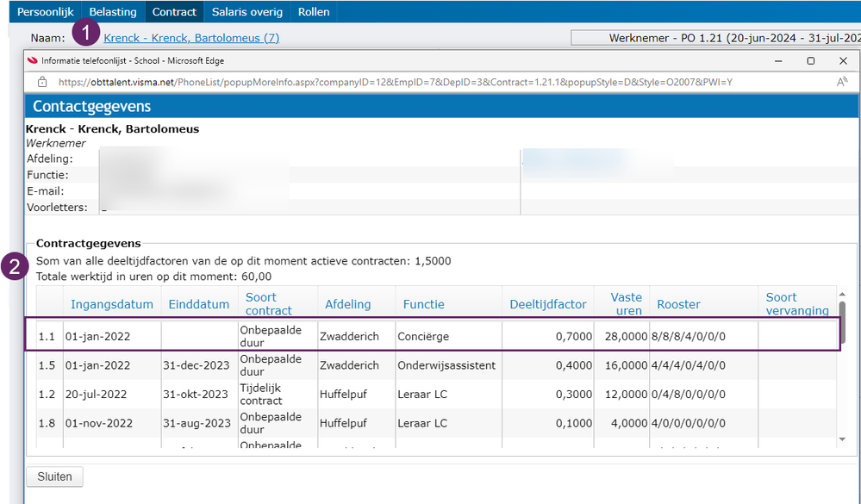
Task: Open the Werknemer PO 1.21 contract selector
Action: click(x=715, y=38)
